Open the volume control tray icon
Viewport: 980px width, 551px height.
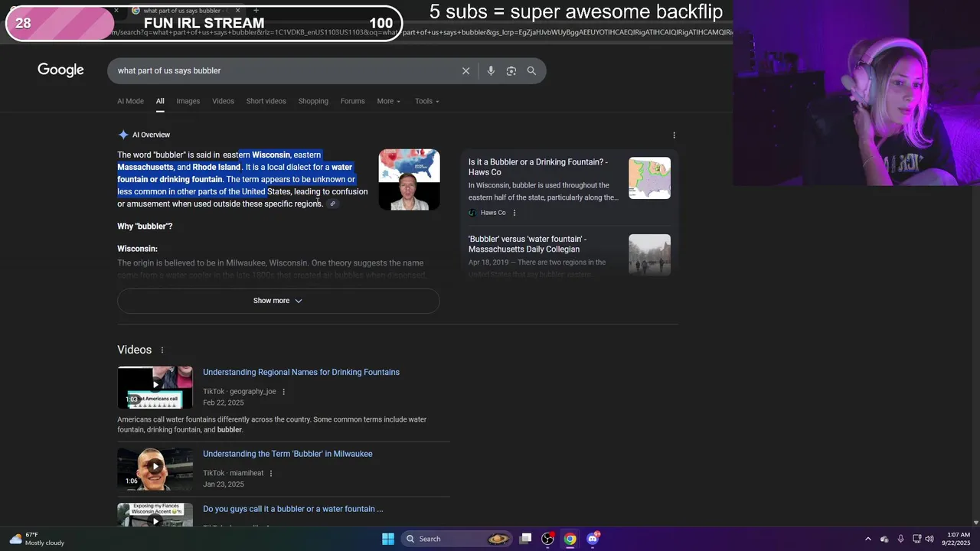(929, 539)
